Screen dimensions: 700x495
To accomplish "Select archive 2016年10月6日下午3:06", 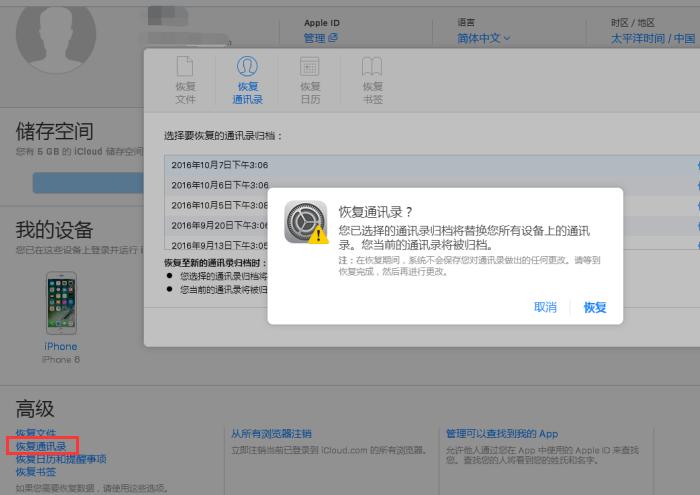I will pyautogui.click(x=432, y=185).
